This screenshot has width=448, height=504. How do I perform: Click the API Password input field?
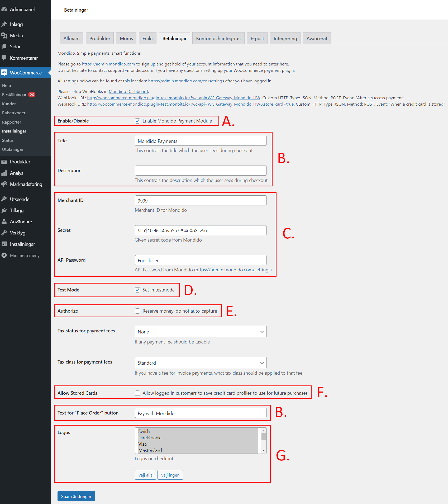pos(201,260)
